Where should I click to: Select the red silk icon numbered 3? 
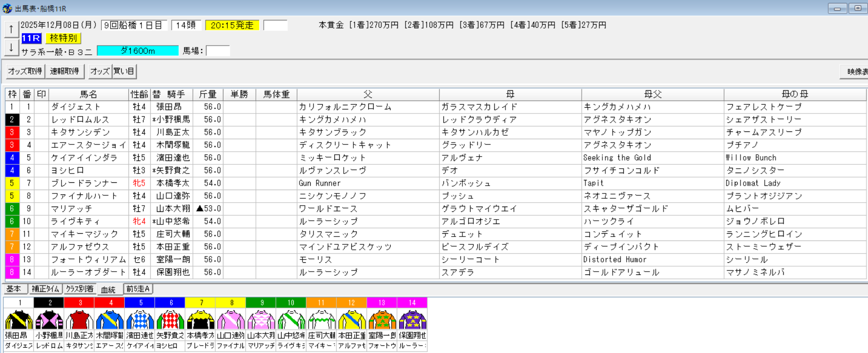tap(79, 320)
